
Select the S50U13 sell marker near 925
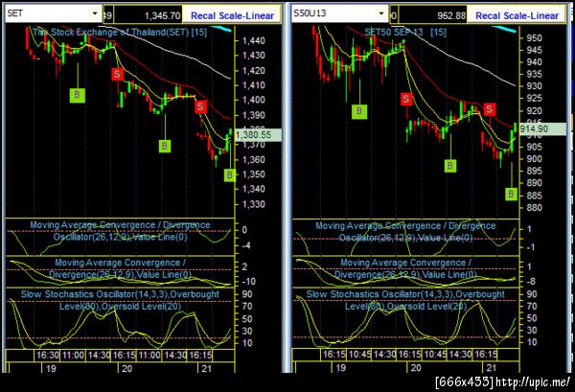tap(406, 99)
